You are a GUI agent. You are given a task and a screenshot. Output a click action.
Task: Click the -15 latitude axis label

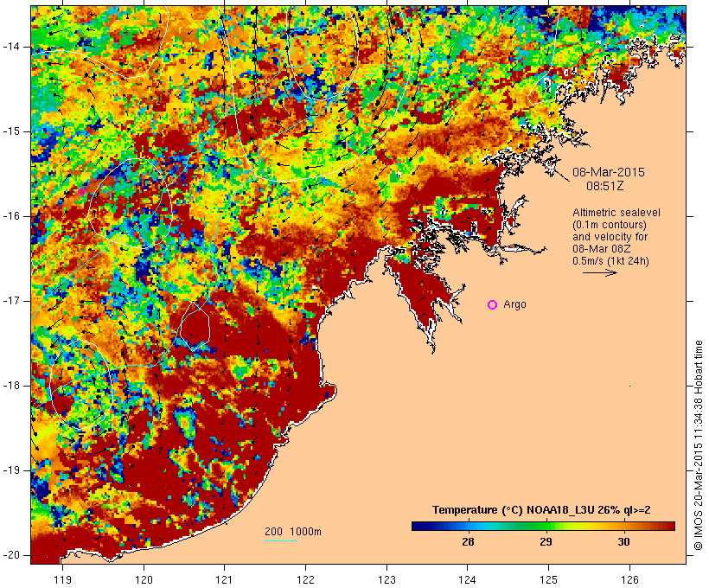11,131
